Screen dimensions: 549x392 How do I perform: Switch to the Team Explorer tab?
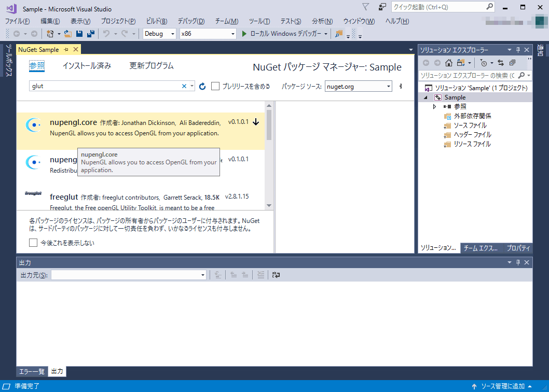pyautogui.click(x=481, y=248)
